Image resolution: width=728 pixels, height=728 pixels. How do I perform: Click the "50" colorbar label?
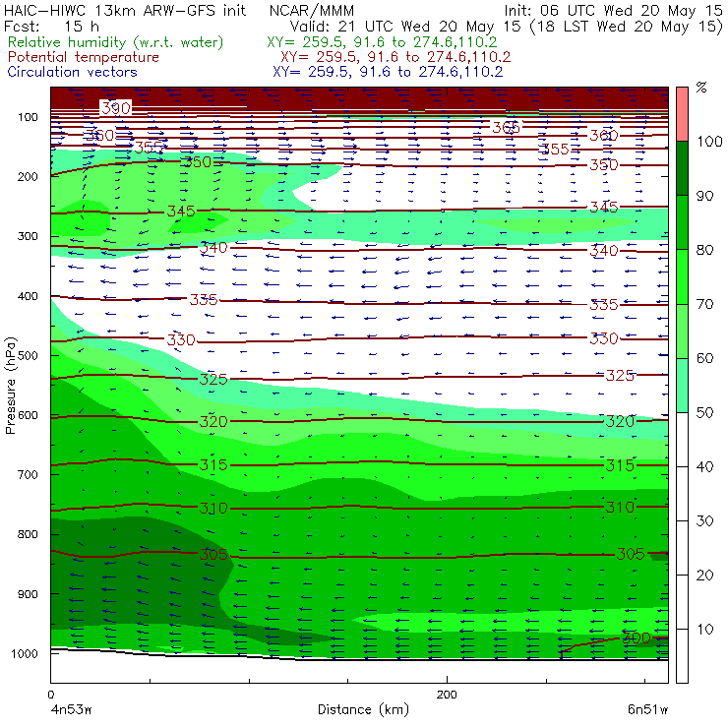704,413
